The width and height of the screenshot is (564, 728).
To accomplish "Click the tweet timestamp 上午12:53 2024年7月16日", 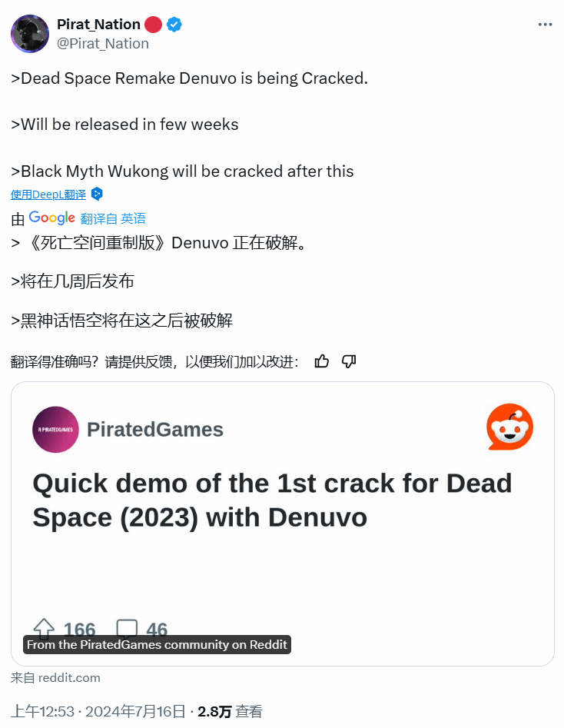I will [x=98, y=711].
